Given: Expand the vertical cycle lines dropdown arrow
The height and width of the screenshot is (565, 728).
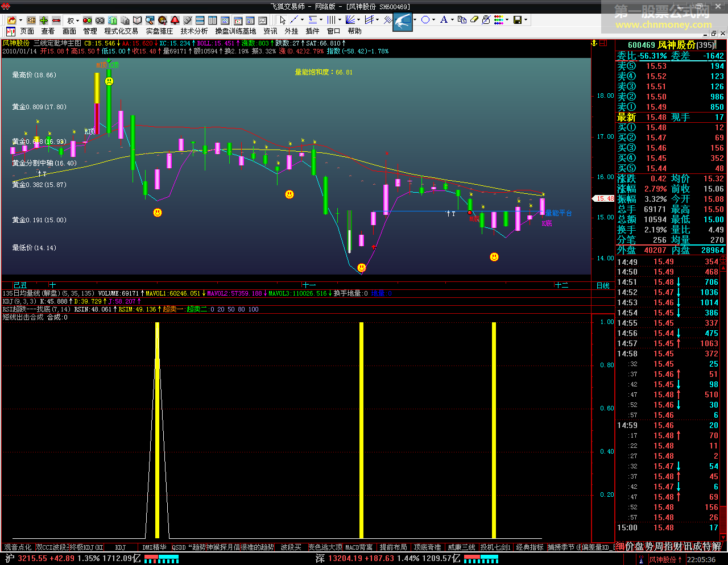Looking at the screenshot, I should coord(340,20).
